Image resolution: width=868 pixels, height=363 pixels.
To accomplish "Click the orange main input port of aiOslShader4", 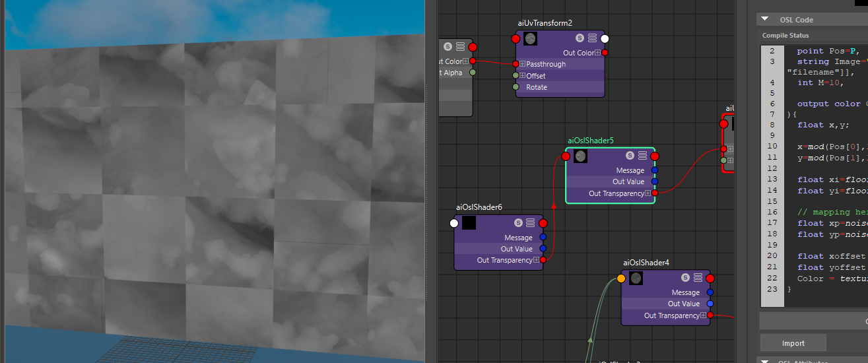I will tap(621, 279).
